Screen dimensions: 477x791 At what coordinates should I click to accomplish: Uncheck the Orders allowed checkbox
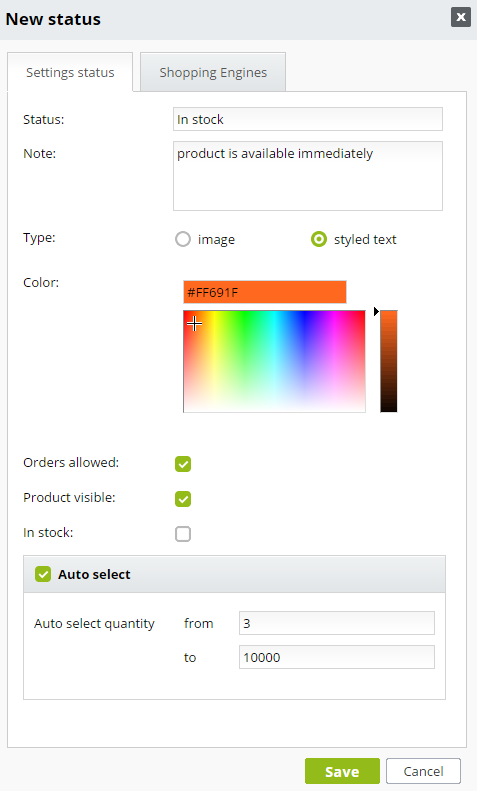[183, 464]
